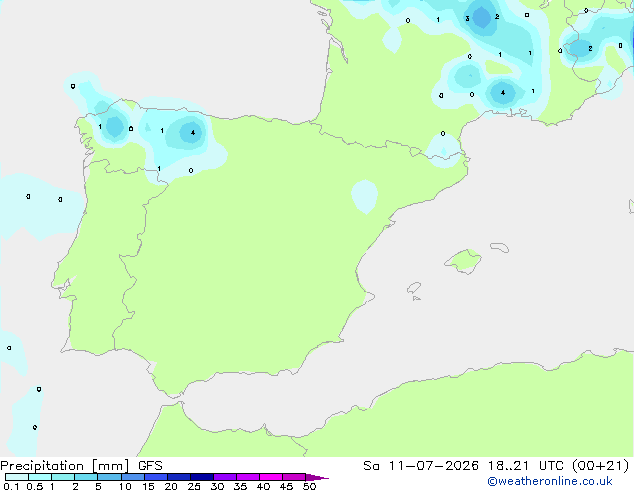Click the "4" value over southern France

[503, 93]
